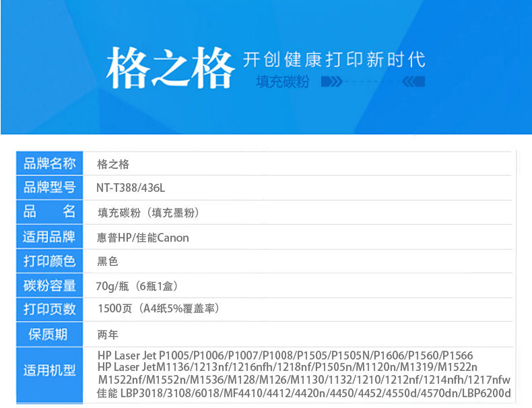The width and height of the screenshot is (532, 408).
Task: Click the line starting HP Laser Jet P1005
Action: pyautogui.click(x=286, y=355)
